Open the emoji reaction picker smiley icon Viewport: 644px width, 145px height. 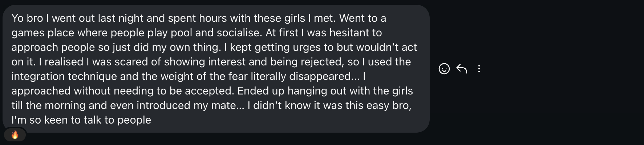click(x=444, y=69)
